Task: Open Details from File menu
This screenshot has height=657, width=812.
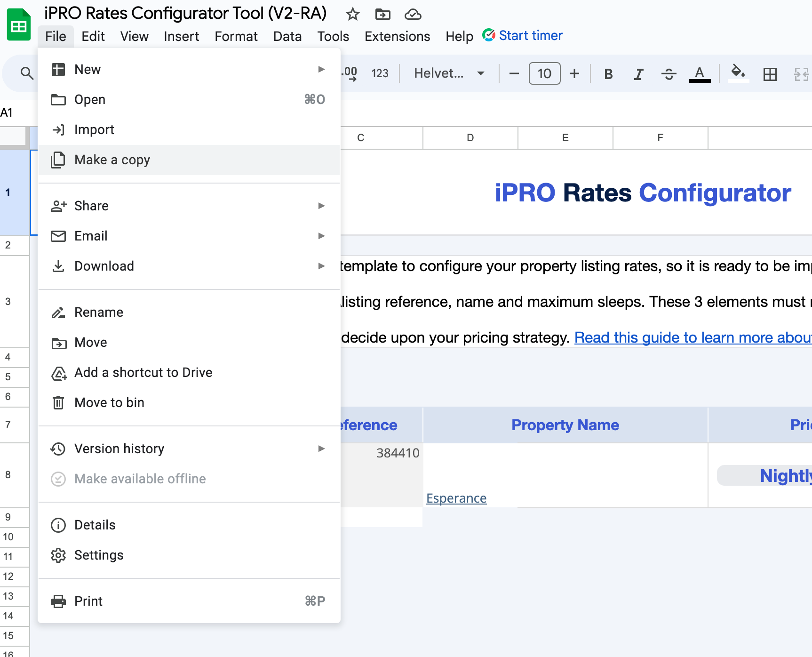Action: pos(189,525)
